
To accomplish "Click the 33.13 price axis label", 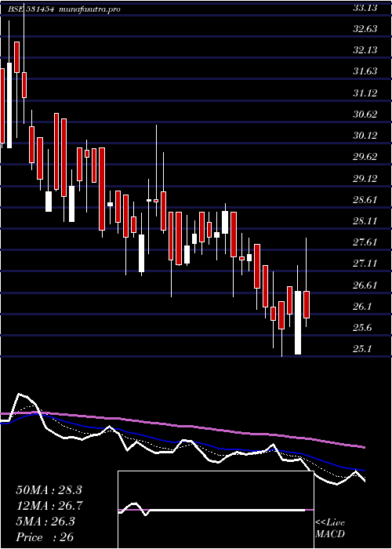I will coord(365,8).
